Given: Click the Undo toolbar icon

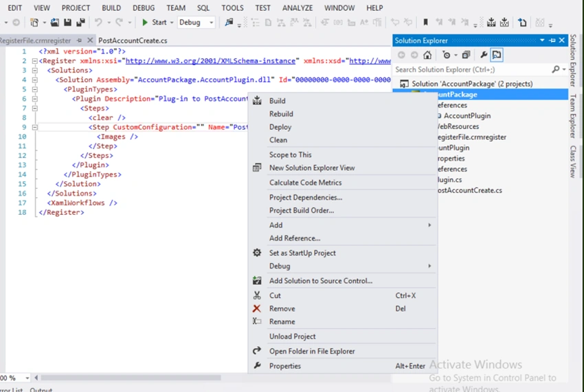Looking at the screenshot, I should pyautogui.click(x=98, y=23).
